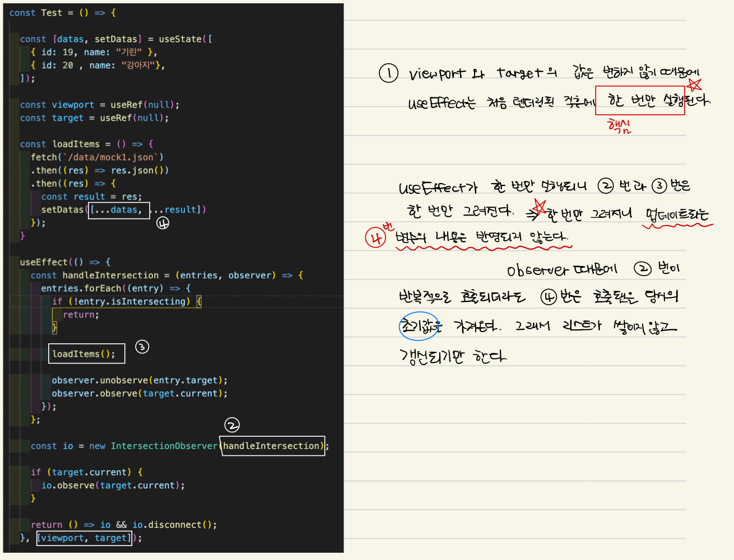The width and height of the screenshot is (734, 560).
Task: Select the 'const result = res;' line
Action: (91, 197)
